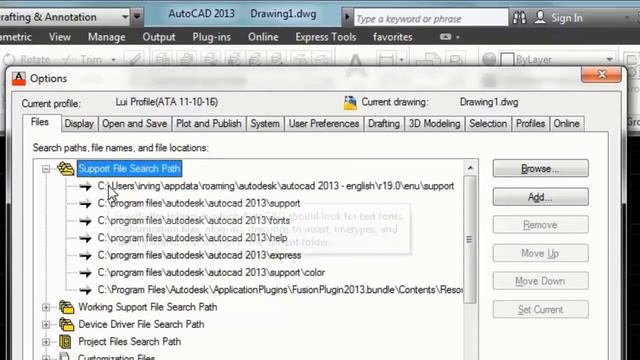
Task: Click the Support File Search Path folder icon
Action: coord(65,169)
